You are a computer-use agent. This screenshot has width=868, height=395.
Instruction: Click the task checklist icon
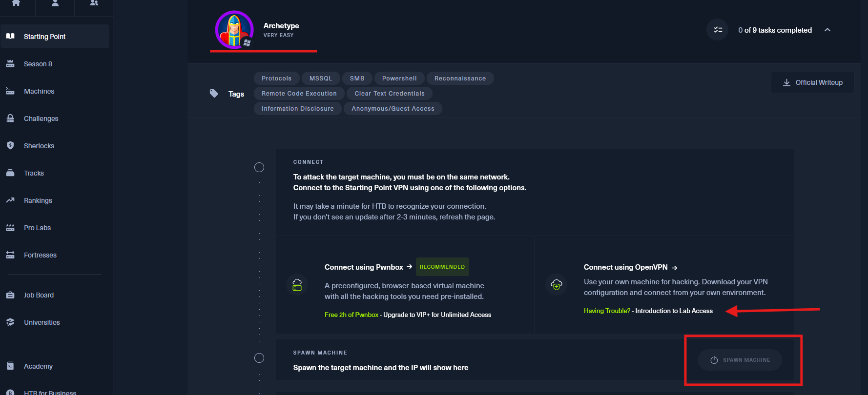point(718,30)
